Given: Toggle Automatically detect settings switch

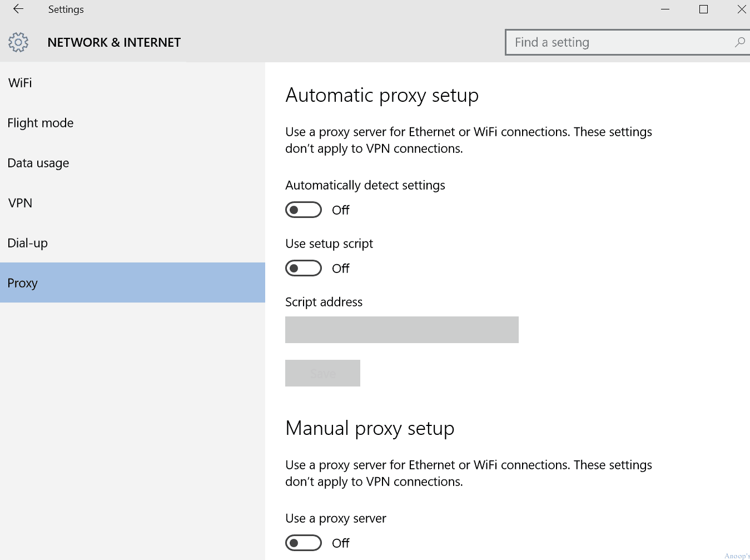Looking at the screenshot, I should pyautogui.click(x=304, y=210).
